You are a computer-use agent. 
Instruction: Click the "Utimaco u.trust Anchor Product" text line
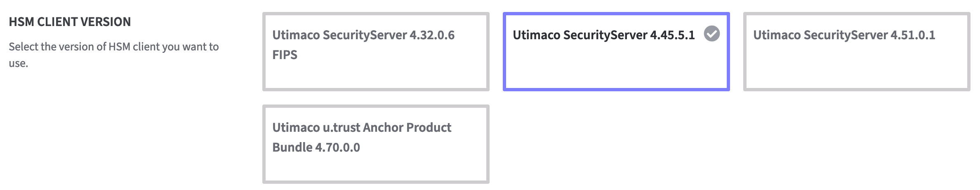pos(362,128)
